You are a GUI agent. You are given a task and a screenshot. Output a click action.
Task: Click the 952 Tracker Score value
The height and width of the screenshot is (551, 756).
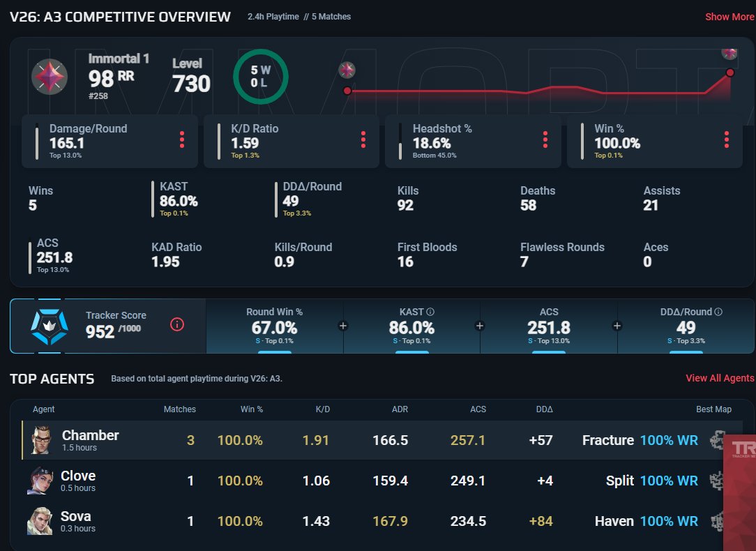[100, 332]
